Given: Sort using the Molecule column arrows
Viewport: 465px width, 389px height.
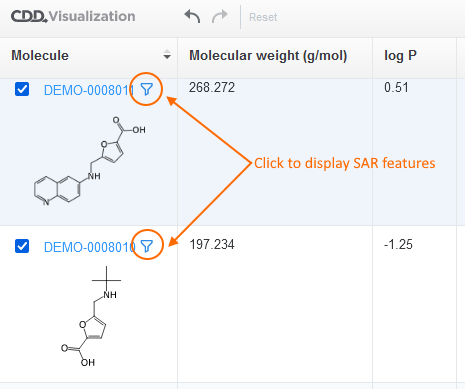Looking at the screenshot, I should tap(167, 55).
